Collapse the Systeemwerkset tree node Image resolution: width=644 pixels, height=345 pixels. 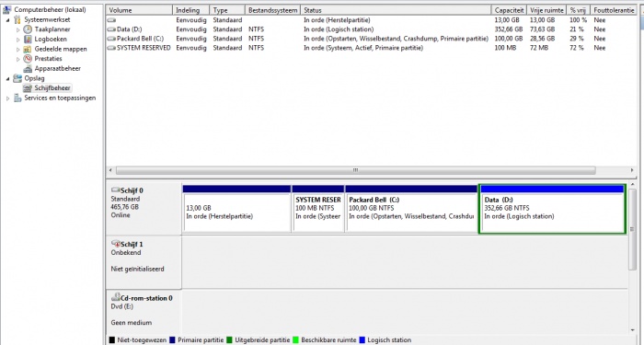[x=7, y=19]
